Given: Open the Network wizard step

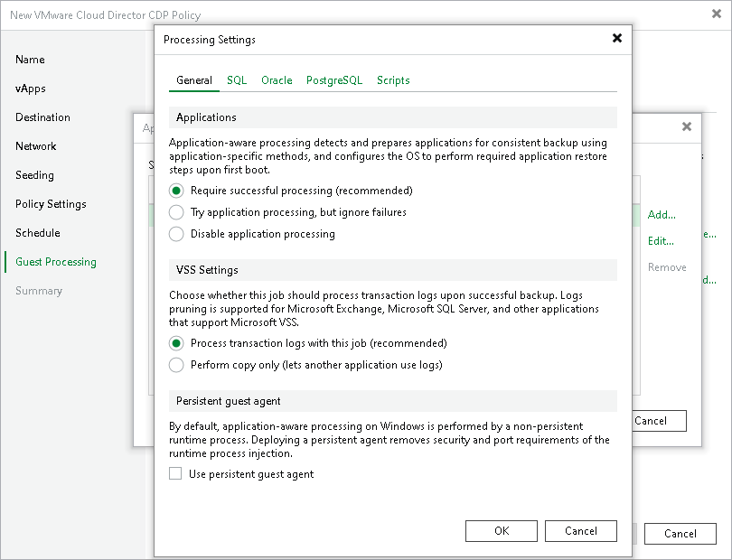Looking at the screenshot, I should pyautogui.click(x=35, y=146).
